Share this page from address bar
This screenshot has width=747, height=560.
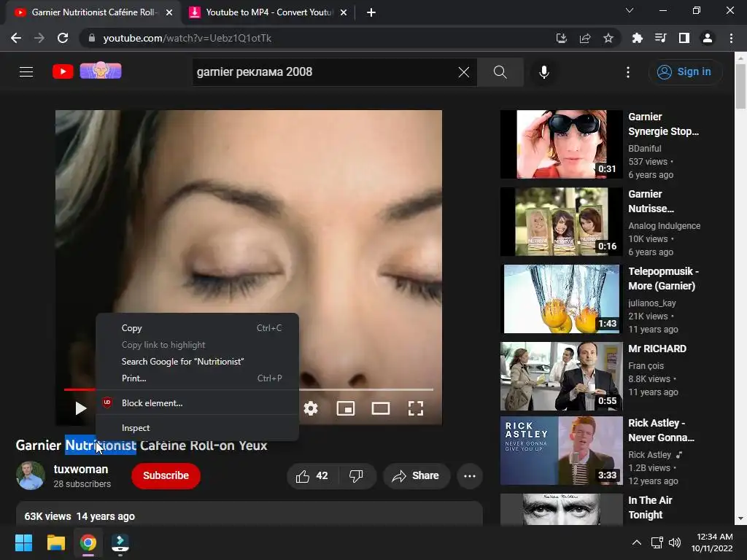tap(585, 38)
